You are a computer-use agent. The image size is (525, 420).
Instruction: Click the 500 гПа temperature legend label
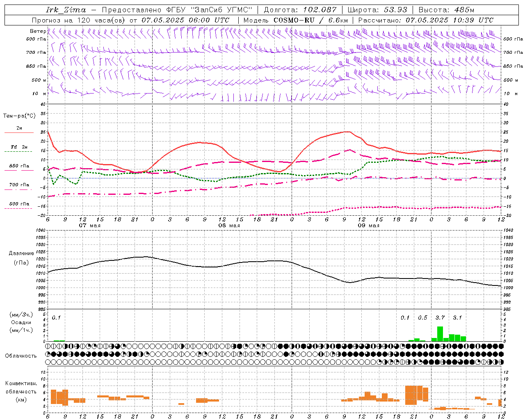(x=19, y=204)
